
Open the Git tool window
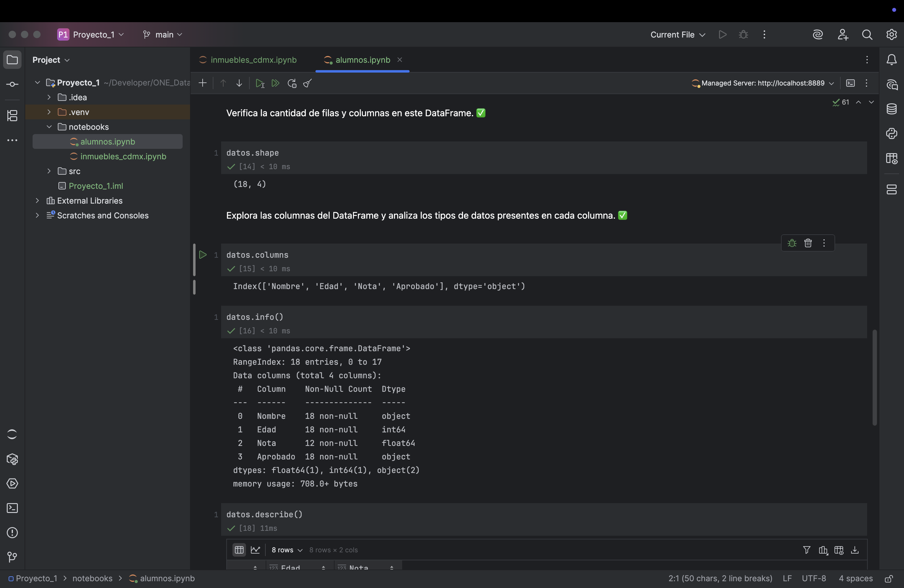12,557
